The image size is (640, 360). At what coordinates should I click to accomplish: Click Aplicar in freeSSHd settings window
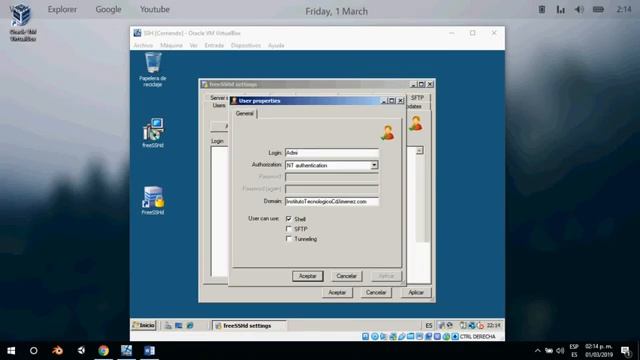(416, 292)
